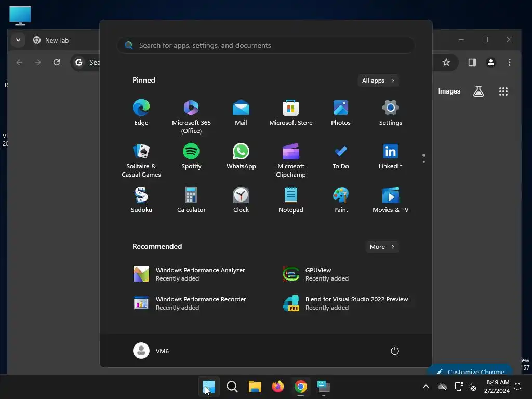Screen dimensions: 532x399
Task: Open Search Labs flask icon
Action: (x=478, y=91)
